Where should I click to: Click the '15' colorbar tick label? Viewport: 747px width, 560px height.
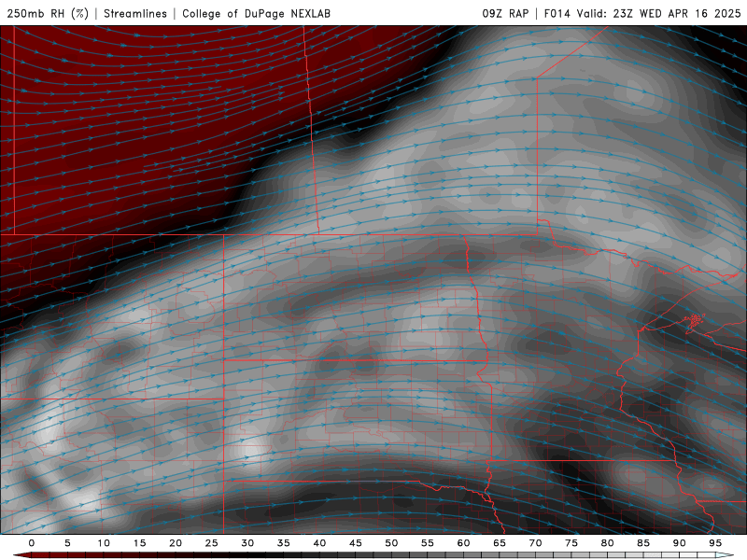(139, 543)
